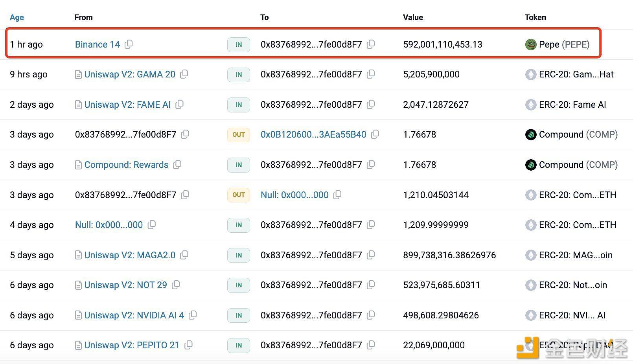
Task: Copy the Binance 14 address
Action: [129, 44]
